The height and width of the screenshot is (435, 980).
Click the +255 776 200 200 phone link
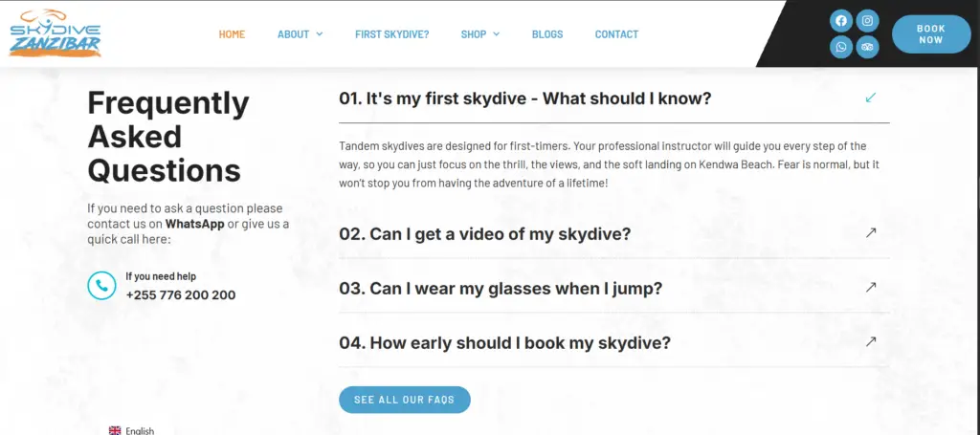[x=181, y=295]
